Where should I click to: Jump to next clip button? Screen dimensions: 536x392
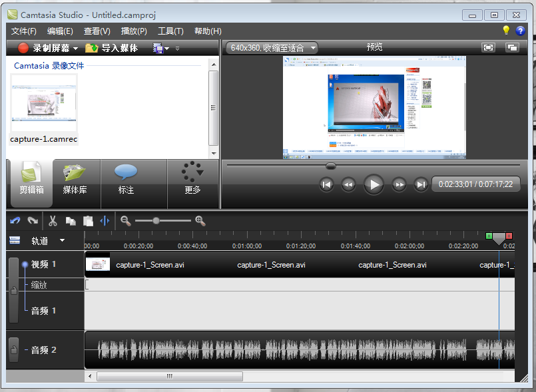[420, 184]
